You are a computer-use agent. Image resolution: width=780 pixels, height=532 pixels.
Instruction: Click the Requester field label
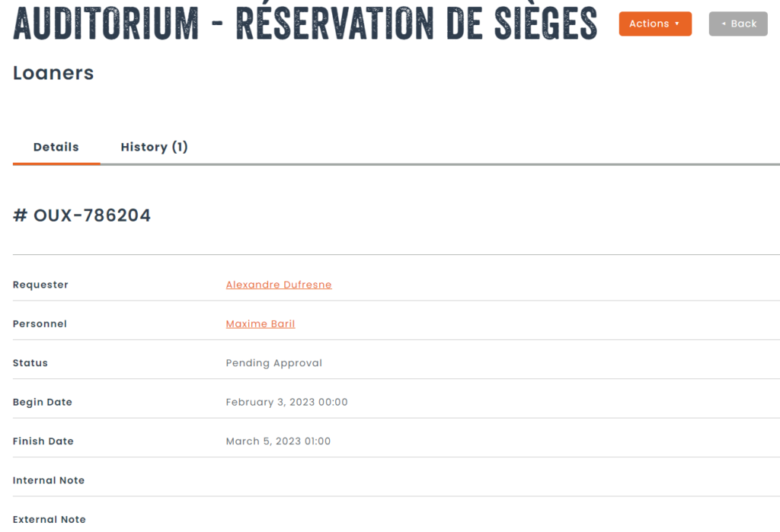tap(40, 285)
